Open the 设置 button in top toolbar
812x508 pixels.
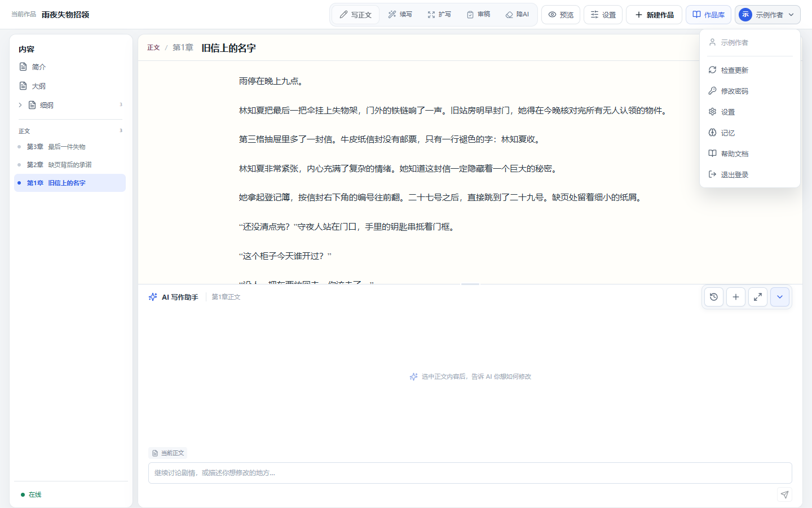pyautogui.click(x=603, y=15)
